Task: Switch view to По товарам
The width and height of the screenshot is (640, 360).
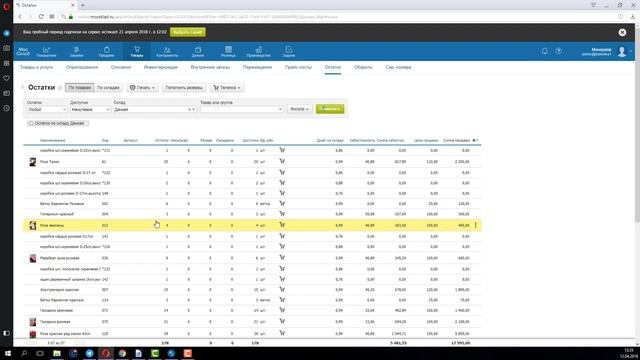Action: [x=80, y=87]
